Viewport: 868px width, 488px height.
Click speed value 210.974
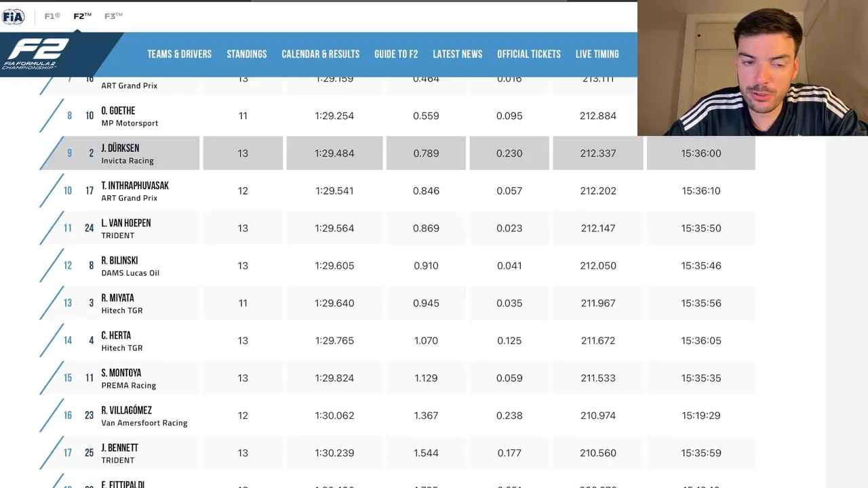coord(598,415)
